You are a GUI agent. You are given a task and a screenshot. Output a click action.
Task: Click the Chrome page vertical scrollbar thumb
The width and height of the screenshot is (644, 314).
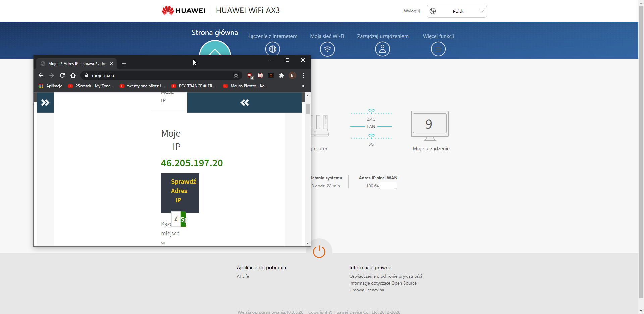coord(308,109)
